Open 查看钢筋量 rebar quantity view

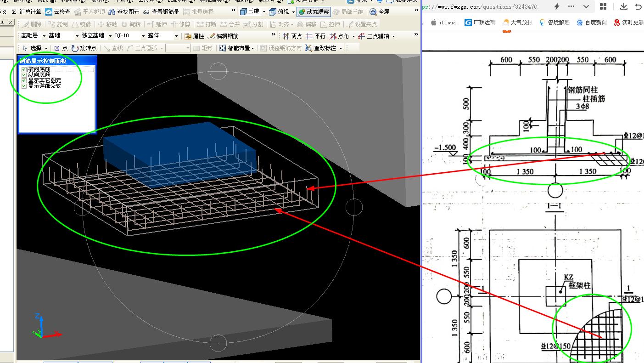[x=161, y=12]
